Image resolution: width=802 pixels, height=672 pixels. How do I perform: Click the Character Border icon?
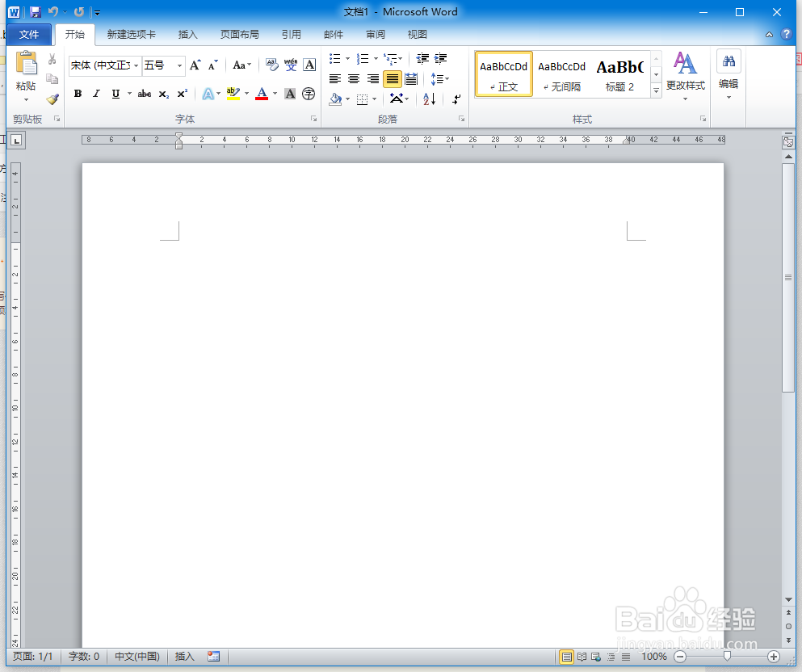tap(309, 65)
